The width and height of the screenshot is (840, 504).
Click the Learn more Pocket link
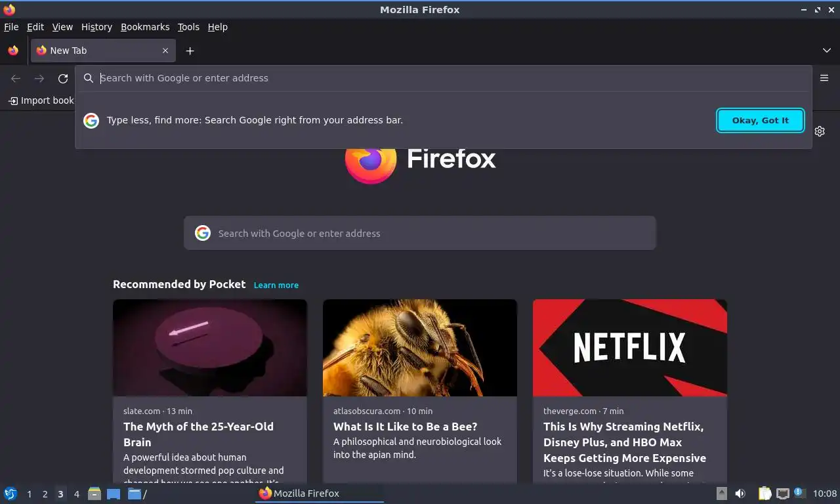point(276,285)
